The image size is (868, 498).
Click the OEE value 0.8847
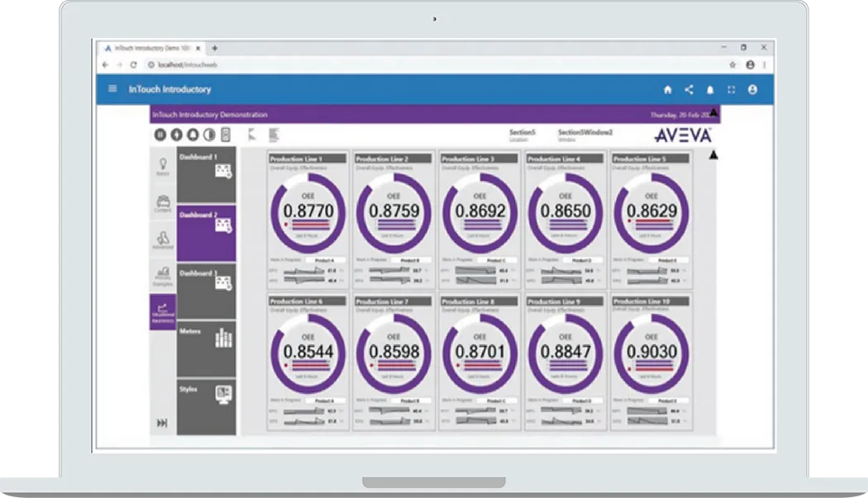(x=565, y=351)
